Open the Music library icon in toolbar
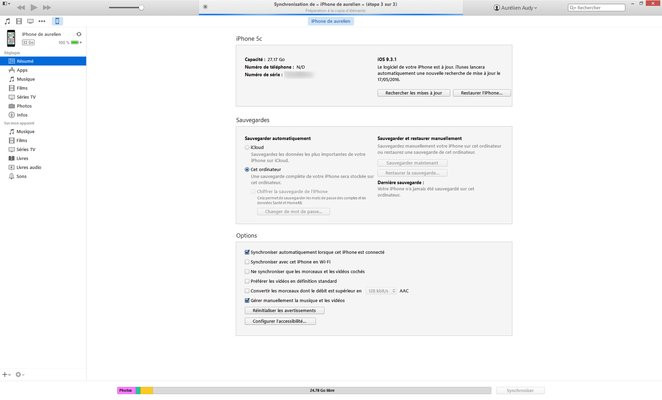This screenshot has width=662, height=400. [x=7, y=21]
